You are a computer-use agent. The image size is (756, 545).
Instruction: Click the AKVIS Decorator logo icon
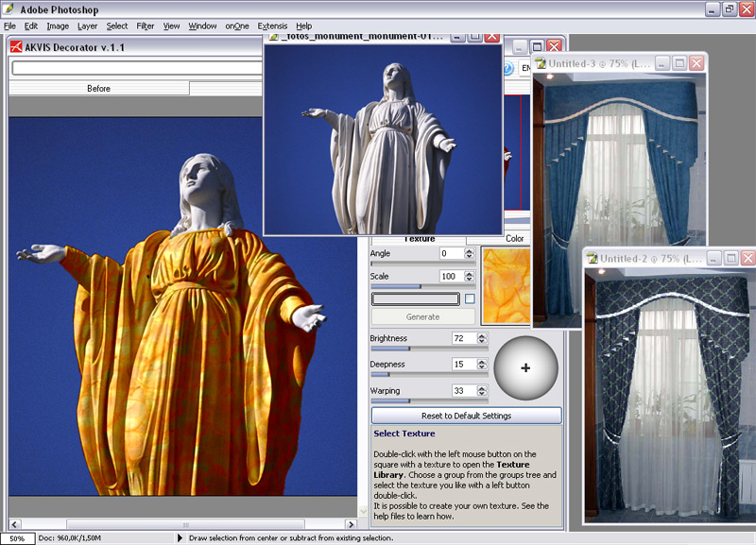(16, 46)
